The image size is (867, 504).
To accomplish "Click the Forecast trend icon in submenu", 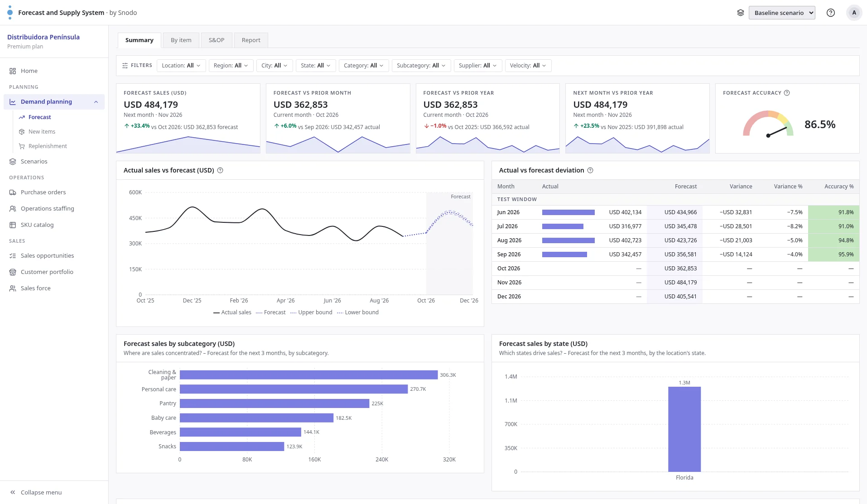I will coord(22,117).
